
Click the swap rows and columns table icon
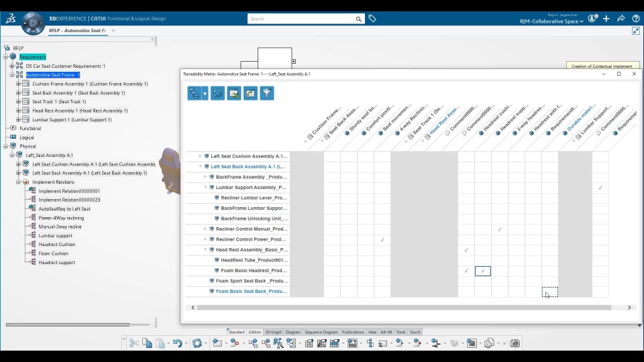250,93
